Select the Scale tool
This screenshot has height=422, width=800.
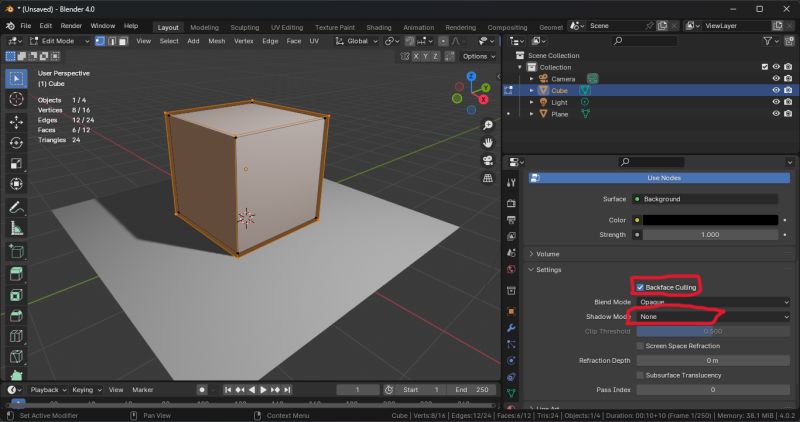coord(16,163)
